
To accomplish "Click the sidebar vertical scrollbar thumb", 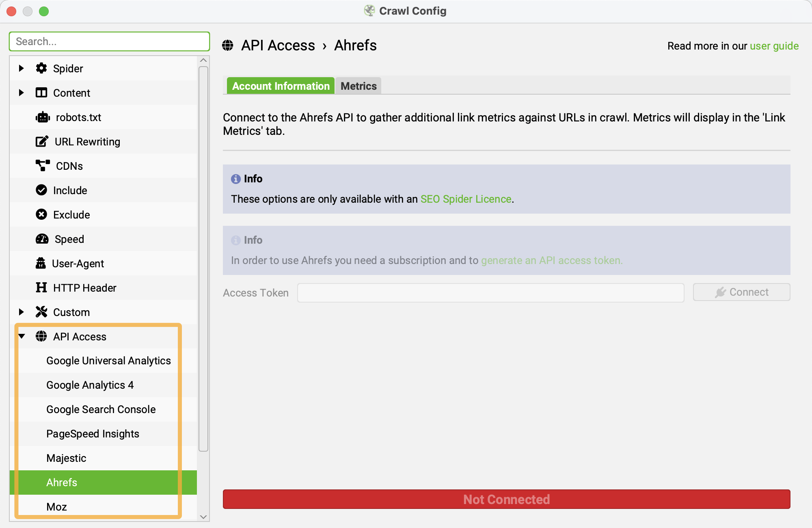I will pyautogui.click(x=203, y=259).
